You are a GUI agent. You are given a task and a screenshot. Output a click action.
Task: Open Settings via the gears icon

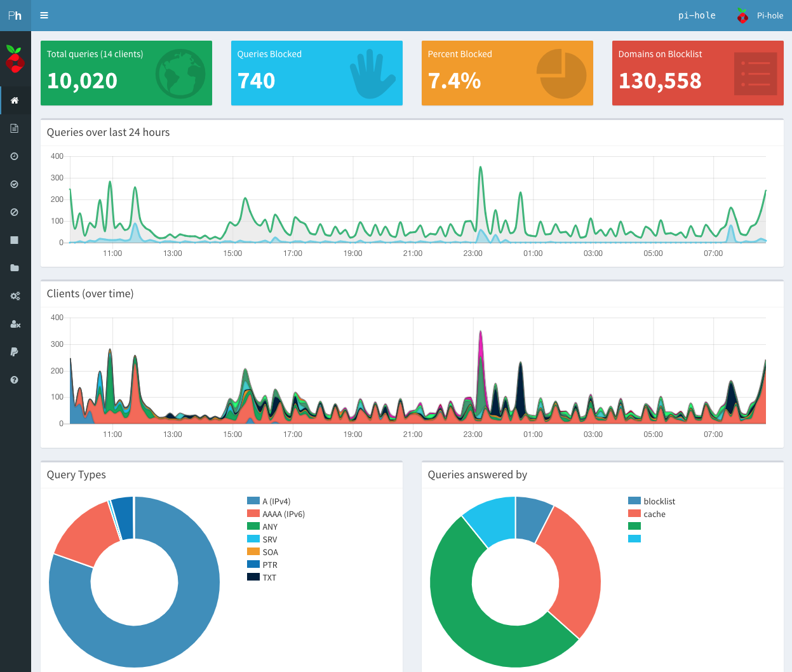[x=15, y=296]
